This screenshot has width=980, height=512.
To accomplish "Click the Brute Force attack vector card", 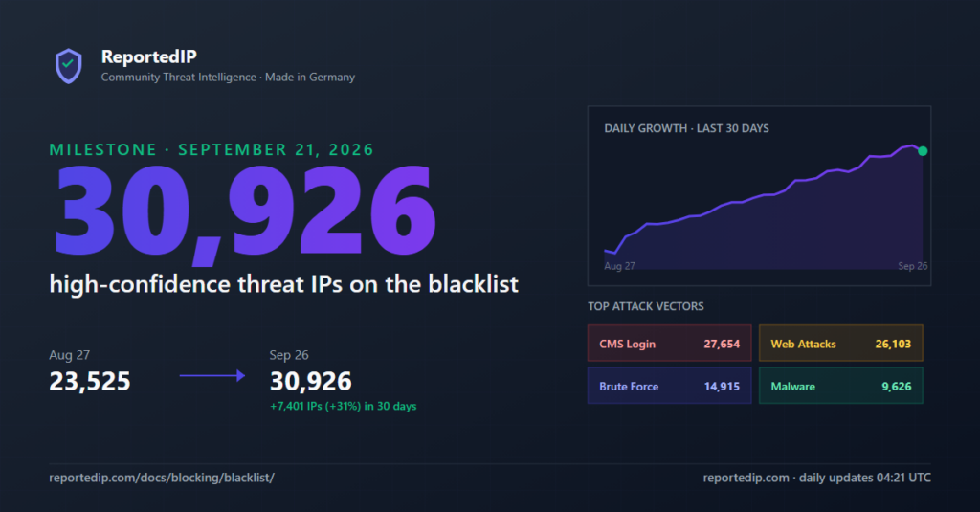I will coord(669,386).
